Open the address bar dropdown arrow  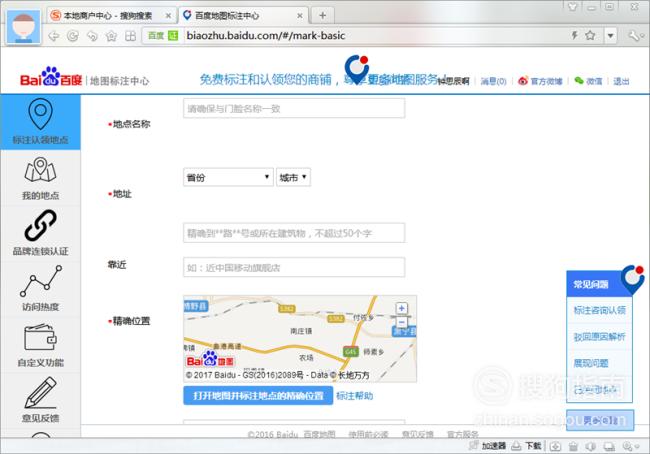(x=610, y=36)
